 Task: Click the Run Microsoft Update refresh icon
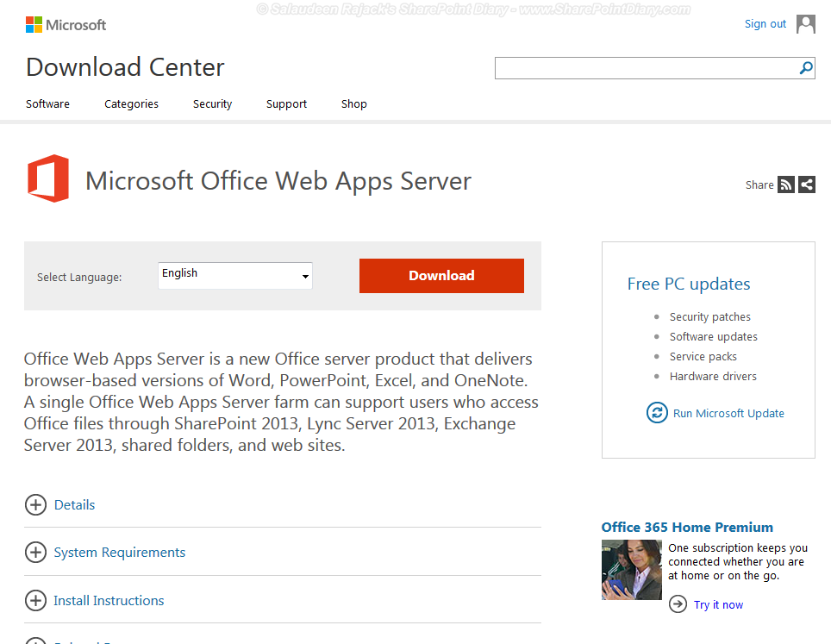tap(657, 412)
